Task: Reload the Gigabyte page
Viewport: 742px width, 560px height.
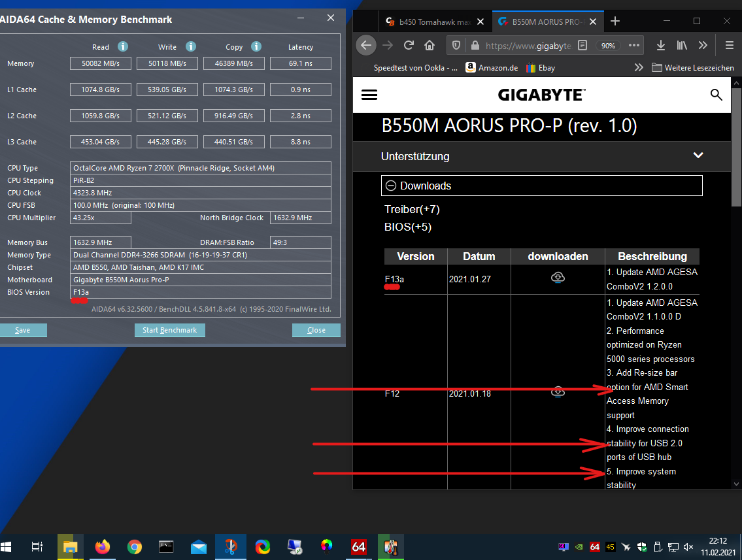Action: (409, 45)
